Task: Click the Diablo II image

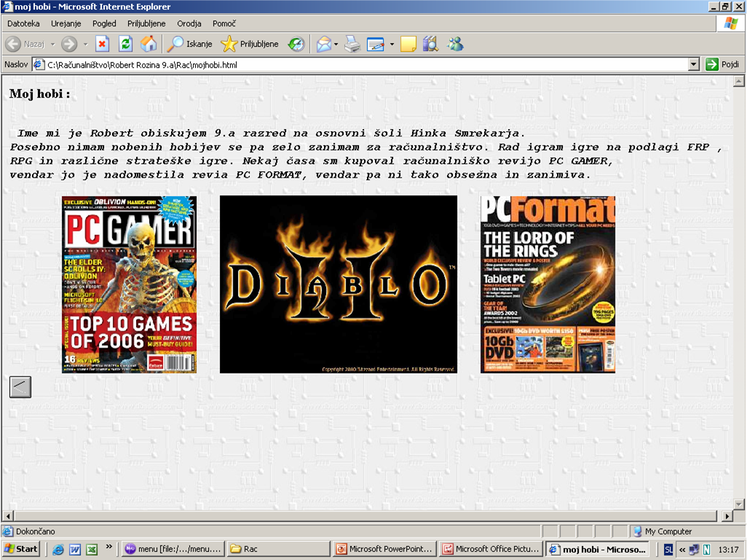Action: point(339,284)
